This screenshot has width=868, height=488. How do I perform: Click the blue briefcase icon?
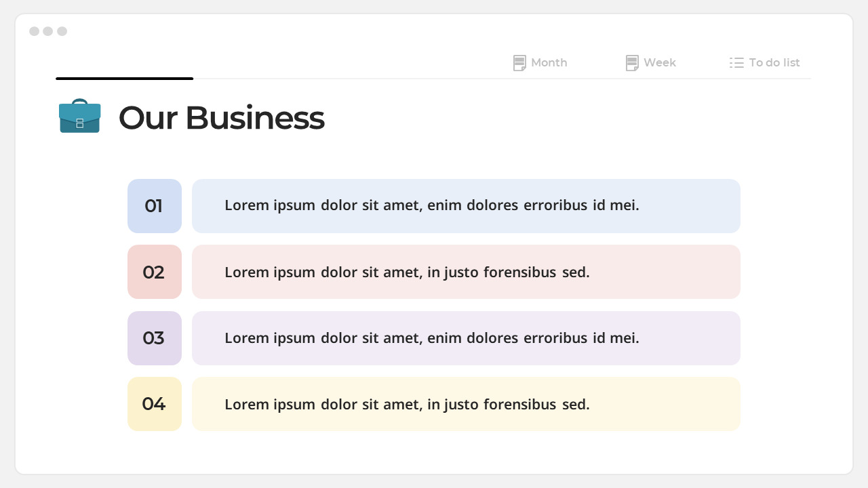[x=79, y=116]
